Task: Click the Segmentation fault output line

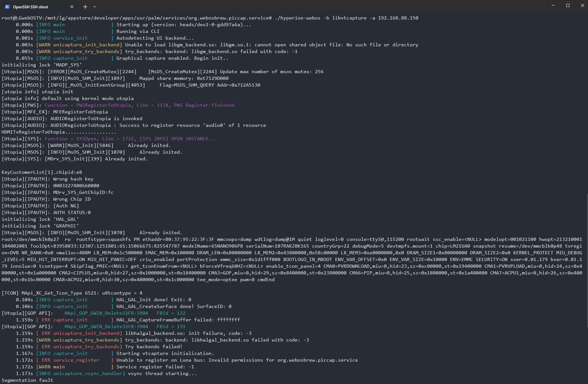Action: click(27, 380)
